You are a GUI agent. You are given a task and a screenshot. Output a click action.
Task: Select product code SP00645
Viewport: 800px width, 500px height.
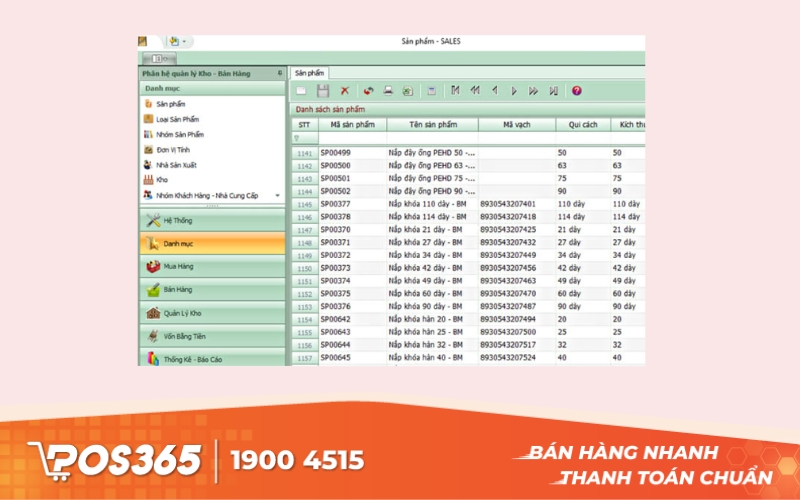(x=335, y=358)
